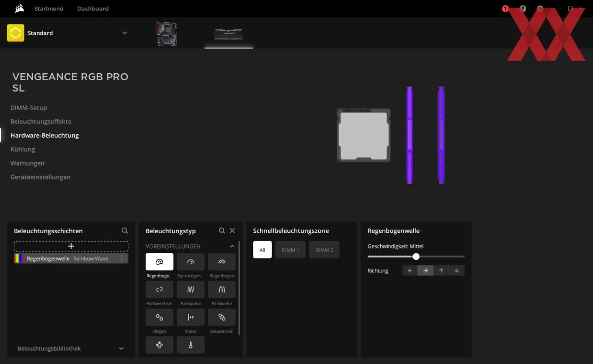This screenshot has height=364, width=593.
Task: Set direction to left arrow
Action: pyautogui.click(x=410, y=271)
